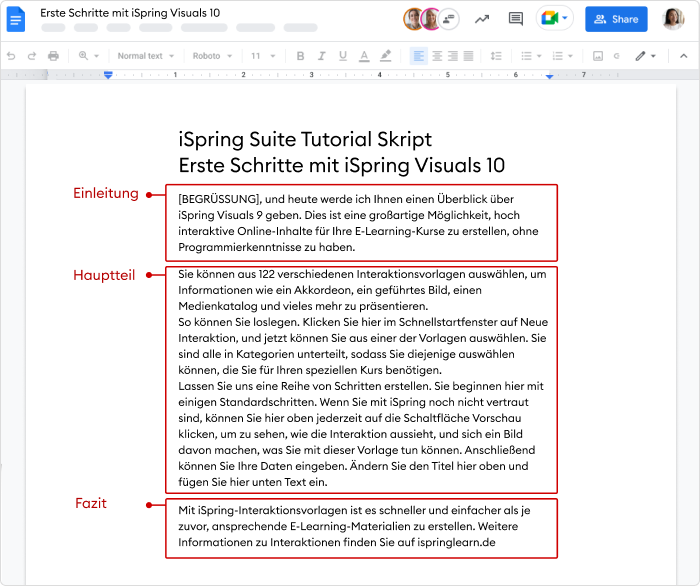Click the Google Docs home icon
Image resolution: width=700 pixels, height=586 pixels.
16,19
